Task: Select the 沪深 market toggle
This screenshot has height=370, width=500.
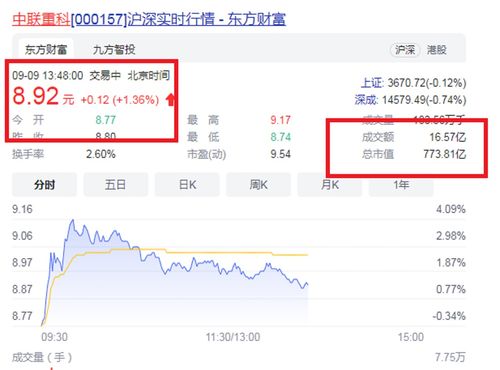Action: [x=405, y=50]
